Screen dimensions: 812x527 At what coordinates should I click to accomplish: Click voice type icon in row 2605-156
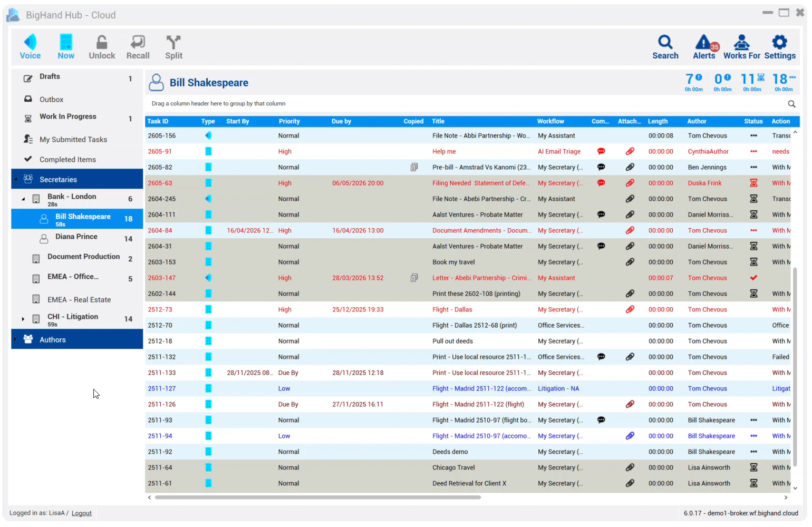[208, 135]
